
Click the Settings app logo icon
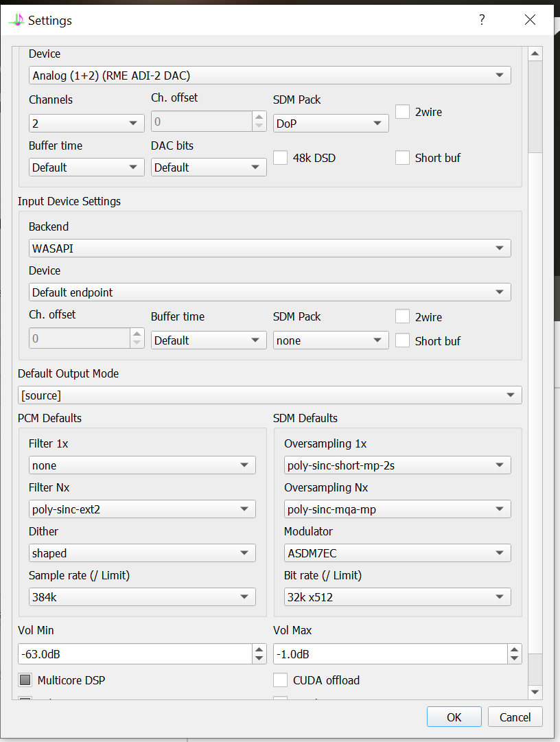[x=16, y=21]
